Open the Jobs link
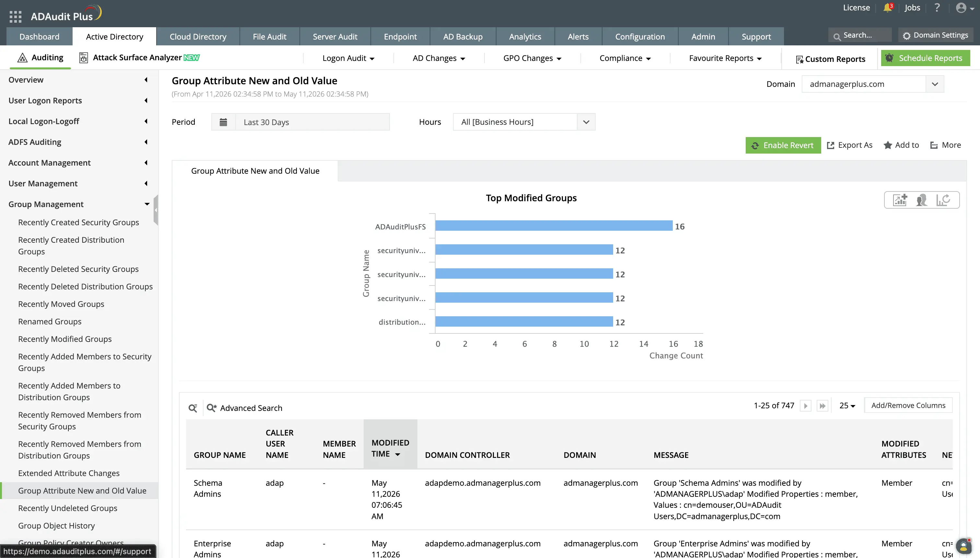 coord(912,8)
